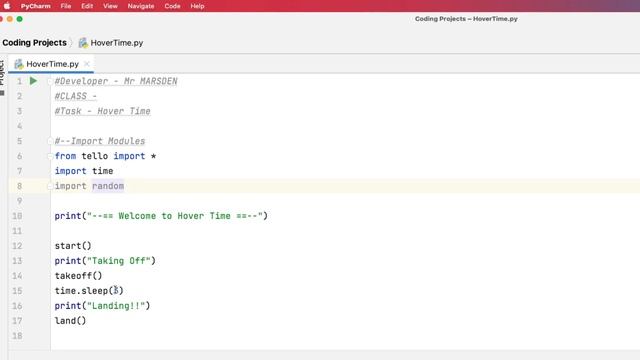Collapse the fold marker at line 5

pyautogui.click(x=50, y=141)
